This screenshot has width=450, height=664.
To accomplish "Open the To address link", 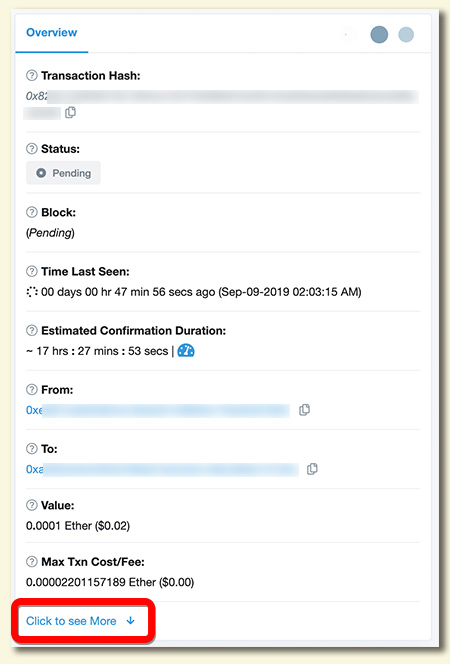I will (162, 469).
